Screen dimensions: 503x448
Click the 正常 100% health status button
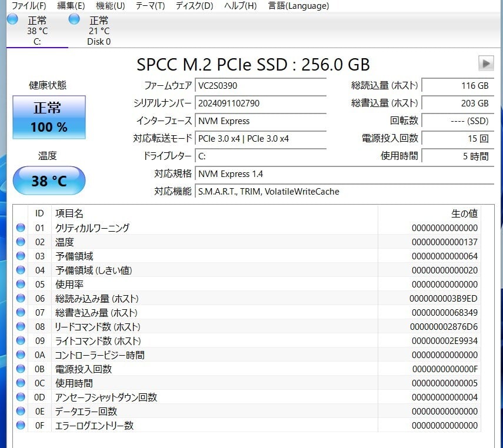(49, 117)
